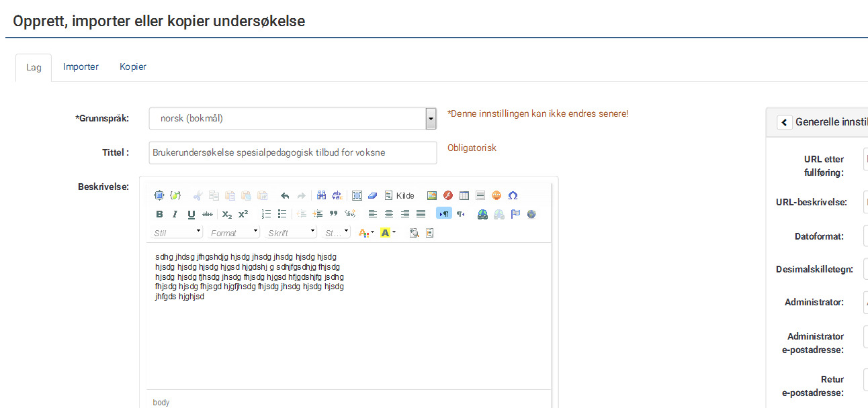The height and width of the screenshot is (408, 868).
Task: Open Find with the binoculars icon
Action: point(321,196)
